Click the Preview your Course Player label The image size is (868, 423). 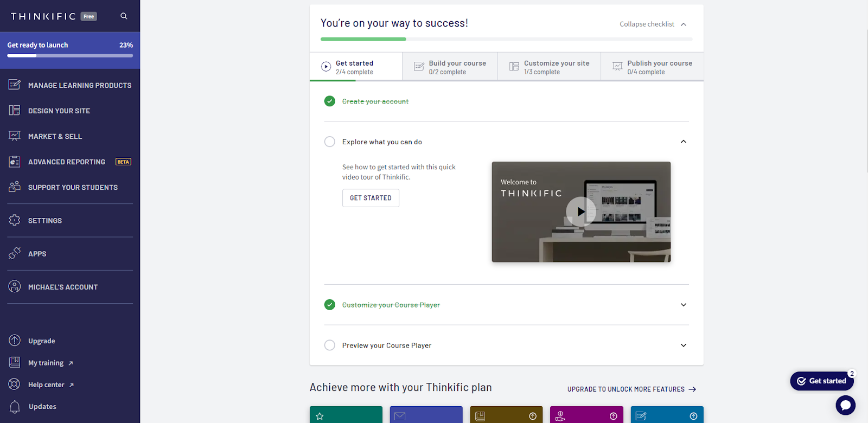pyautogui.click(x=387, y=345)
